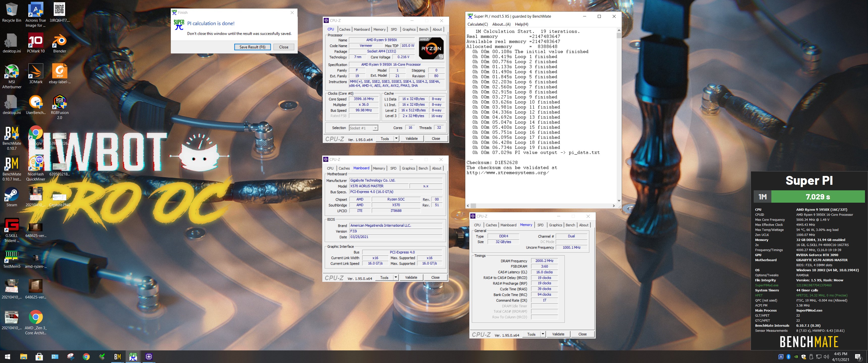Viewport: 868px width, 363px height.
Task: Open the Windows Start menu
Action: (x=7, y=357)
